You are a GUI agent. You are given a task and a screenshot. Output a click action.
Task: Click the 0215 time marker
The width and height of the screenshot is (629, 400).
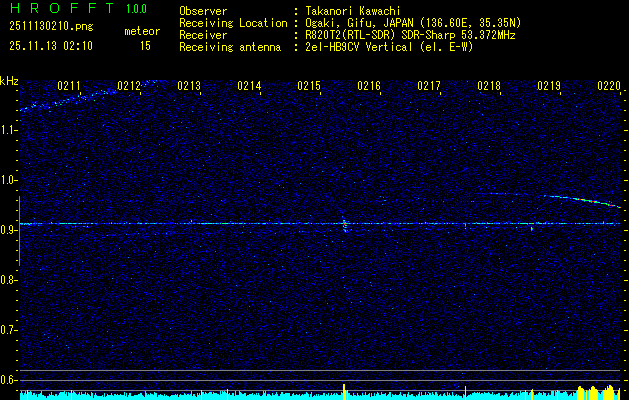click(310, 87)
